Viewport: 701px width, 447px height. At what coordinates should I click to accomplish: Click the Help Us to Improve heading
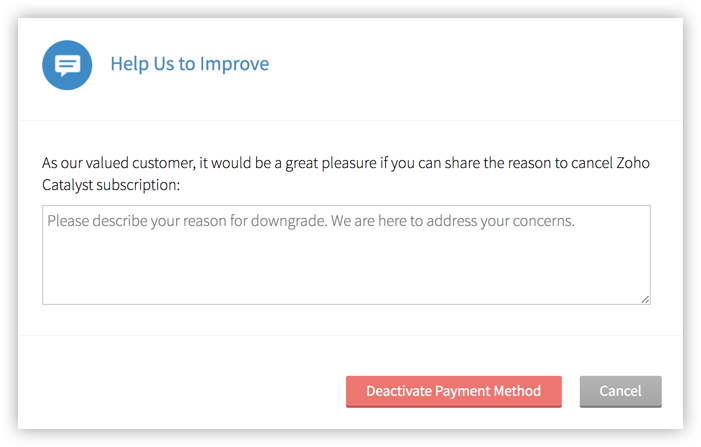coord(190,64)
